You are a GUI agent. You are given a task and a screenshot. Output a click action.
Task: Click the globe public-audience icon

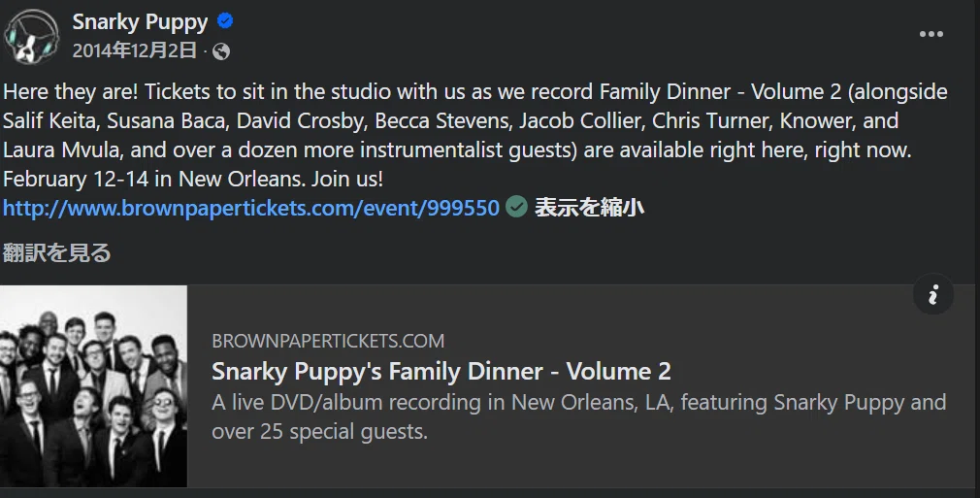coord(221,51)
